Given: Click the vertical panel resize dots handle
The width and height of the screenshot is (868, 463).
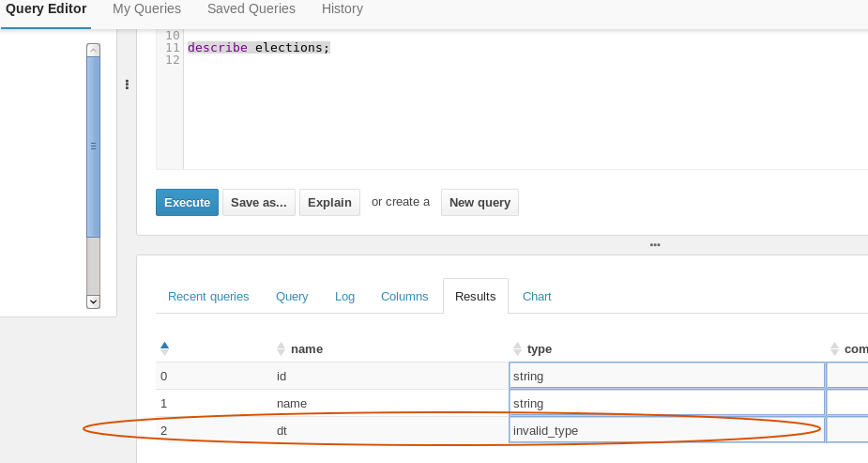Looking at the screenshot, I should click(x=127, y=85).
